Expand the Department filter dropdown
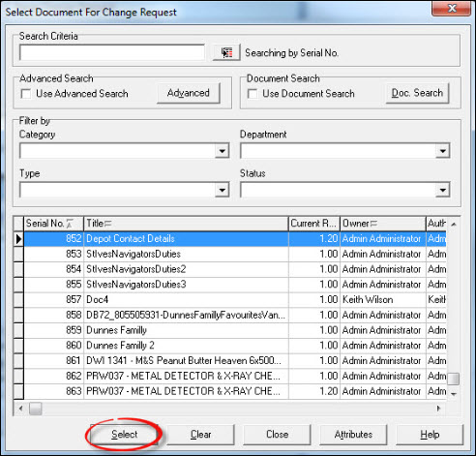476x456 pixels. (x=443, y=151)
